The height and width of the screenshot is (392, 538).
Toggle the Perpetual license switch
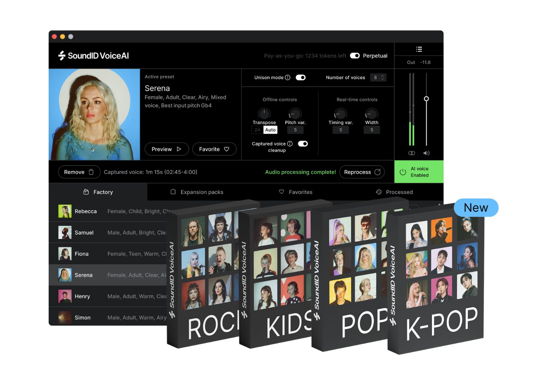[x=355, y=56]
